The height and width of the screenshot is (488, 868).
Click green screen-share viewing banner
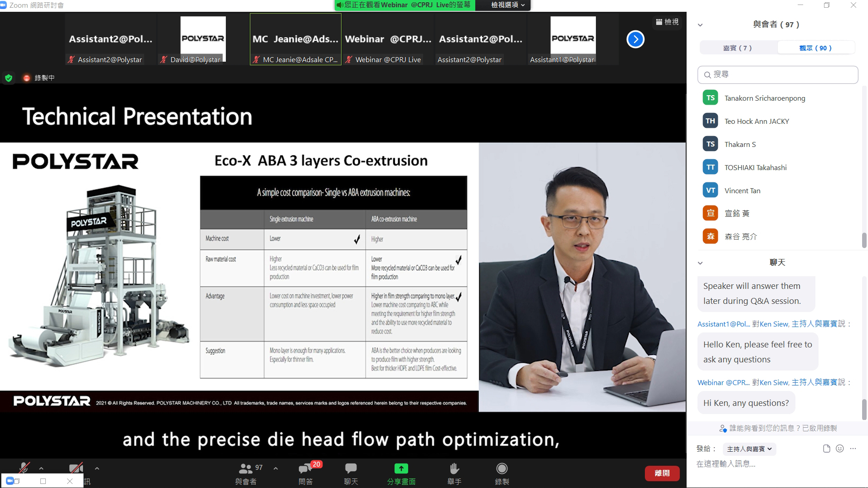[x=405, y=5]
